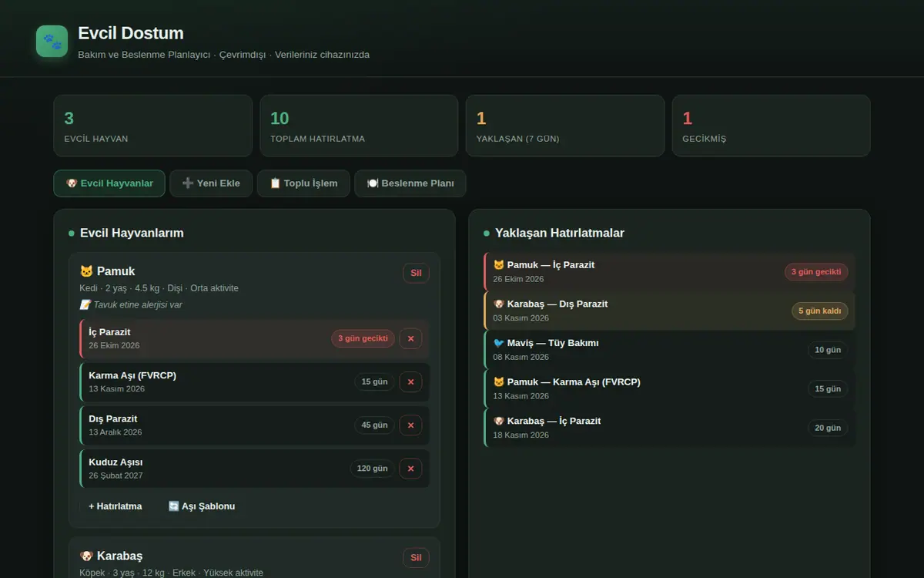Click the Toplam Hatırlatma stat card
This screenshot has height=578, width=924.
[359, 126]
